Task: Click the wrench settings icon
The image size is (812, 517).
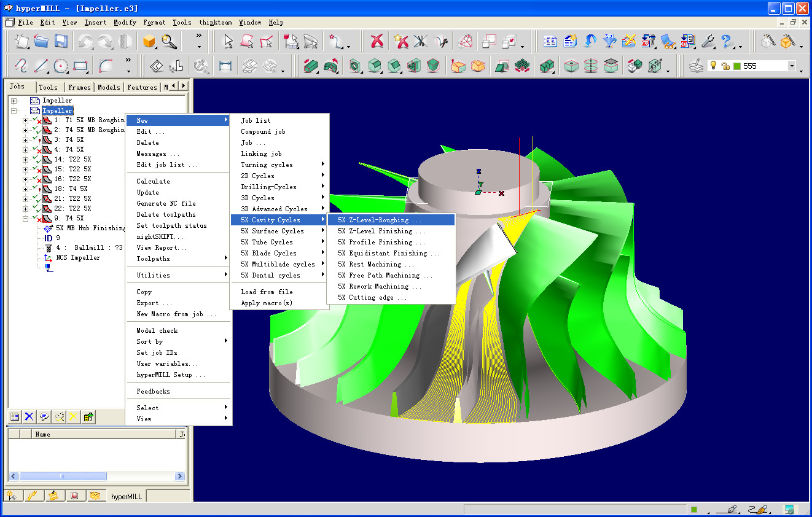Action: tap(708, 41)
